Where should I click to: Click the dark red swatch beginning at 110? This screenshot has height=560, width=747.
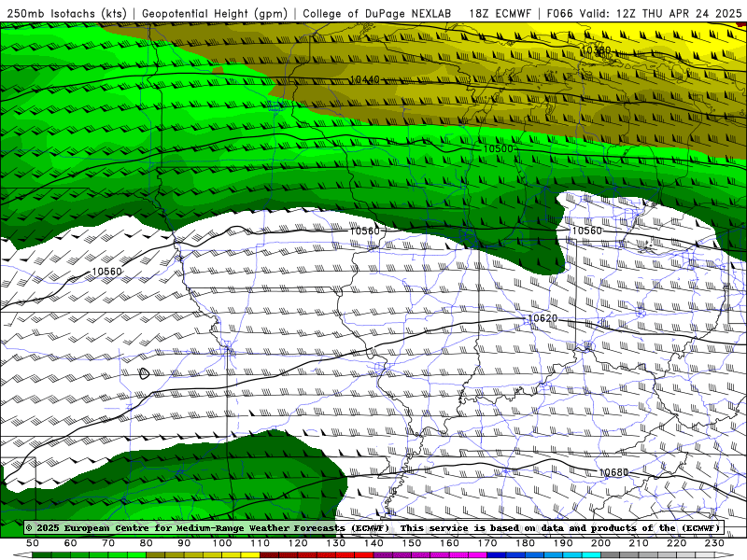(269, 555)
